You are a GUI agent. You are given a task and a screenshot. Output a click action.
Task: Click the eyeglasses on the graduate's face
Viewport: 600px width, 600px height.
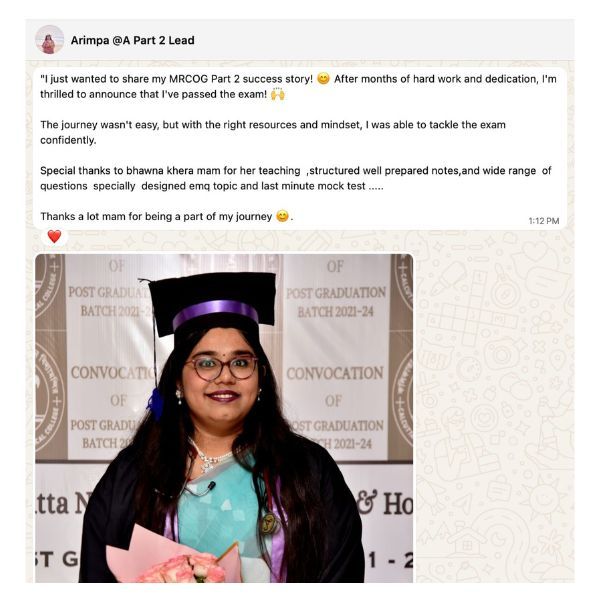[x=222, y=367]
